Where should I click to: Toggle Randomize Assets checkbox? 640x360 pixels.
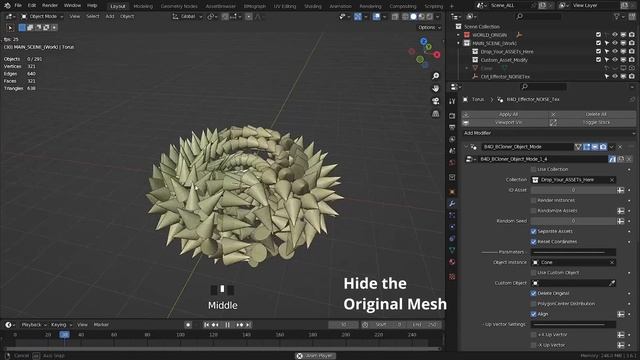click(x=533, y=211)
